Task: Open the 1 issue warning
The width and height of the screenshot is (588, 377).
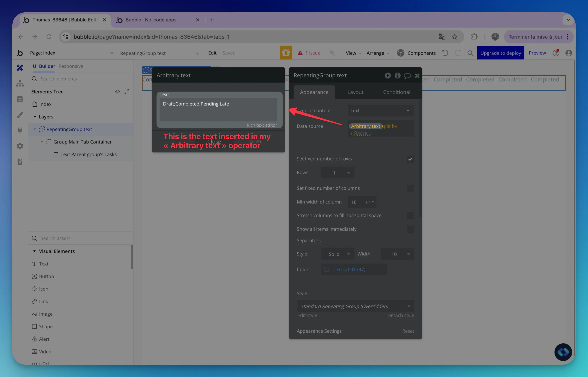Action: click(x=309, y=53)
